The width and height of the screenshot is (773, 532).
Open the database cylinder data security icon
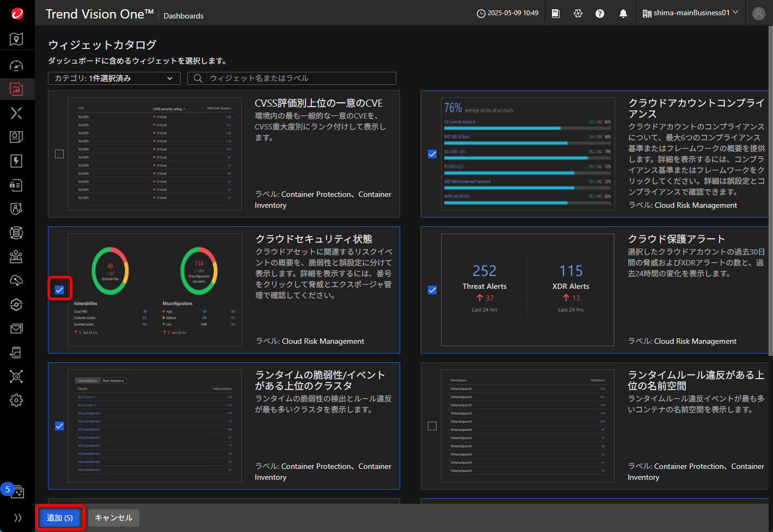click(x=16, y=233)
